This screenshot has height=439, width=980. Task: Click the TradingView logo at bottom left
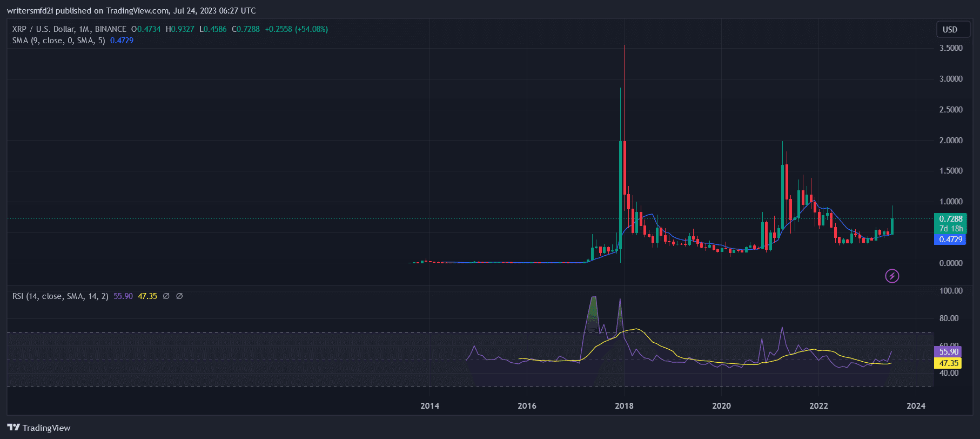(x=39, y=428)
